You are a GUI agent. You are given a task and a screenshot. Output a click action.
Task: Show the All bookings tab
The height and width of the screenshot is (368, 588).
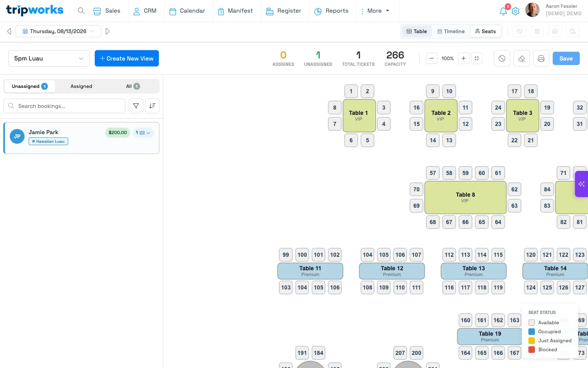pyautogui.click(x=133, y=86)
